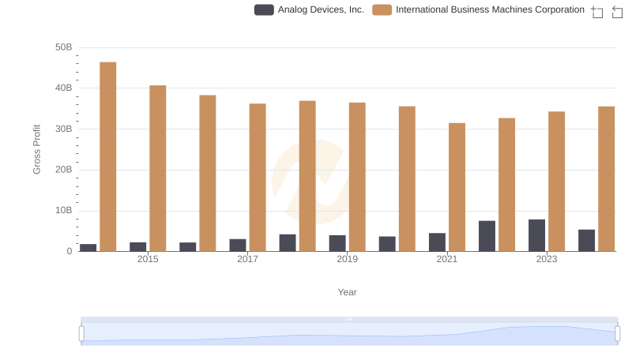Click the rightmost IBM bar for 2024
The image size is (632, 364).
point(607,178)
